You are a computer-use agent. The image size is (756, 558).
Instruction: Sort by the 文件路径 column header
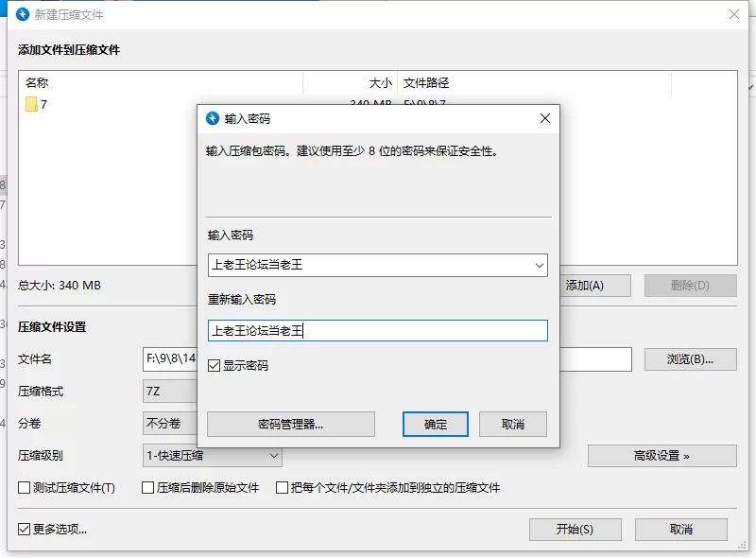534,83
